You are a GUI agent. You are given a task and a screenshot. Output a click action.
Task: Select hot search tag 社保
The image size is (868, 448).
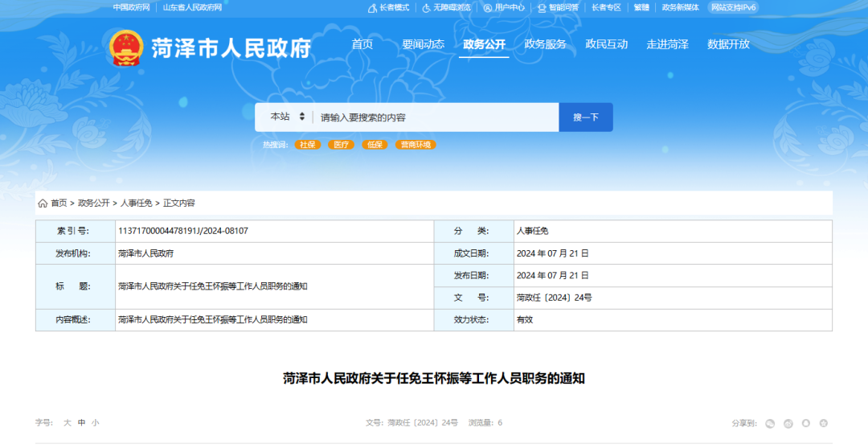pyautogui.click(x=308, y=145)
